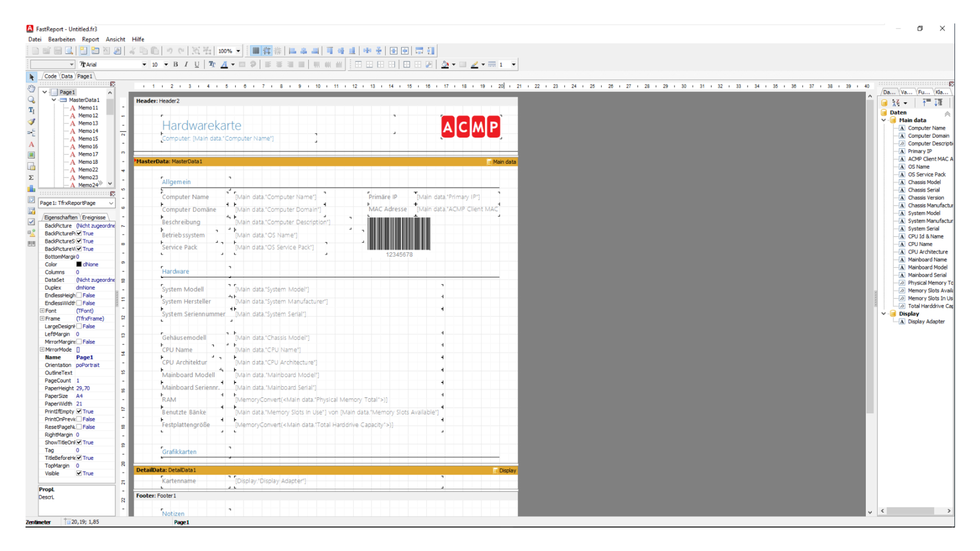
Task: Click the bold formatting icon
Action: [176, 64]
